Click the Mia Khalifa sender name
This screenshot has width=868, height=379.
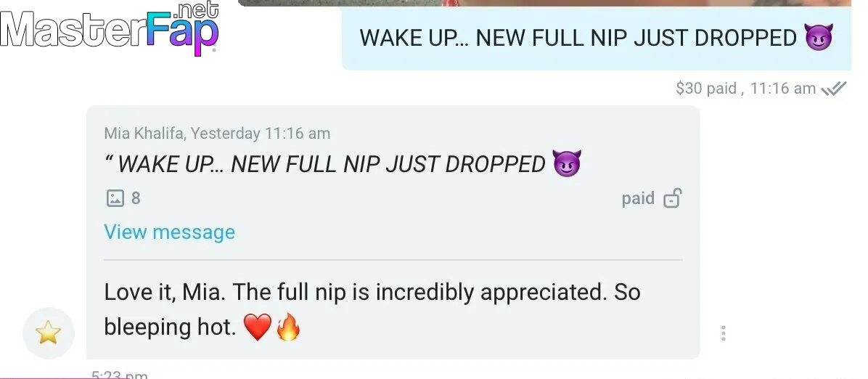point(145,134)
